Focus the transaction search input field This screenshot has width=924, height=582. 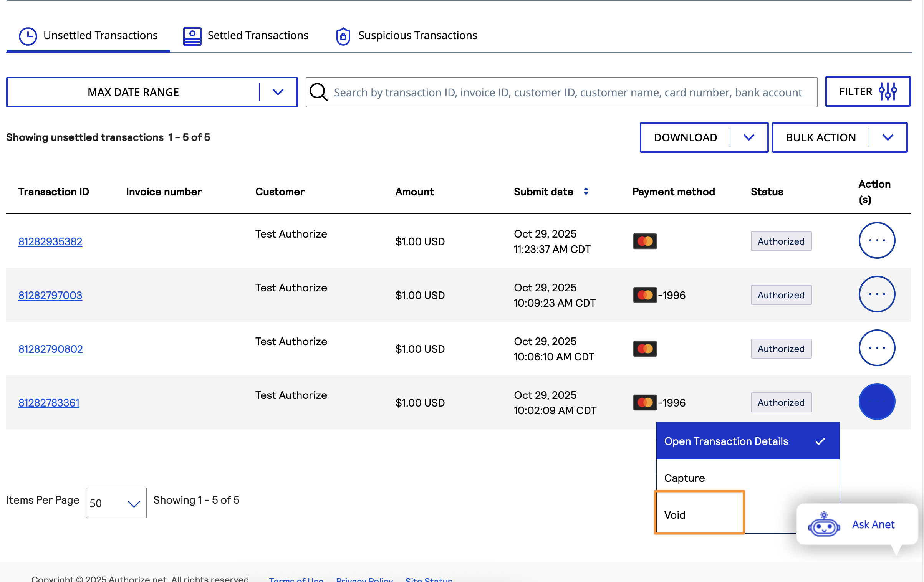click(x=568, y=92)
